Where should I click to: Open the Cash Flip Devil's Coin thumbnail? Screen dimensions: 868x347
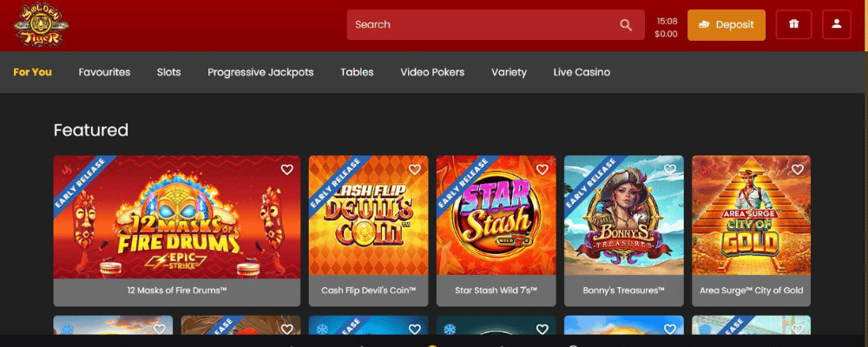368,217
